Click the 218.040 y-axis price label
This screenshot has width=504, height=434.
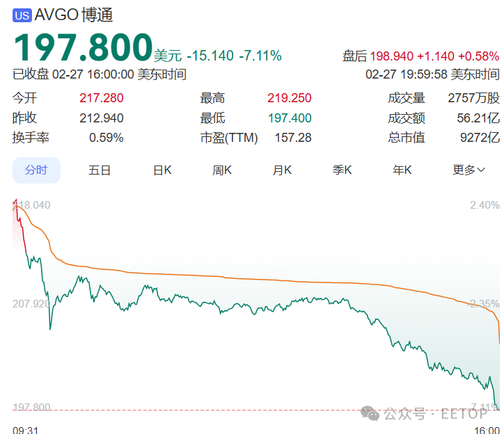tap(32, 205)
